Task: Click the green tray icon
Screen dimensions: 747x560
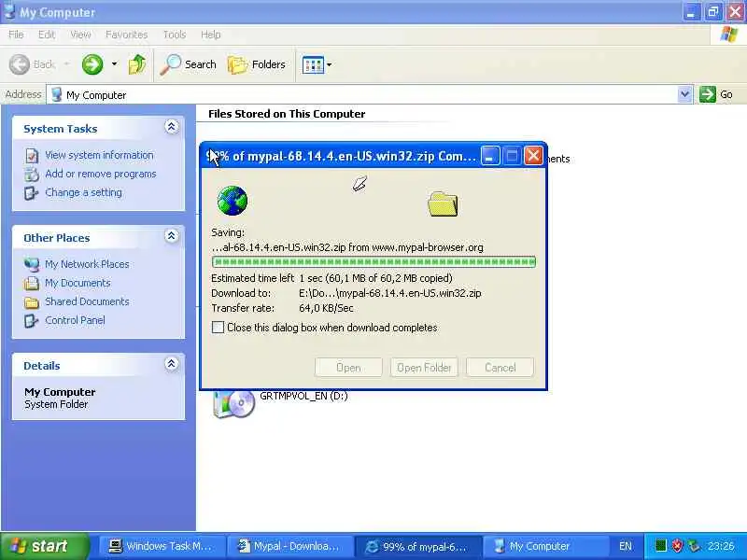Action: coord(660,546)
